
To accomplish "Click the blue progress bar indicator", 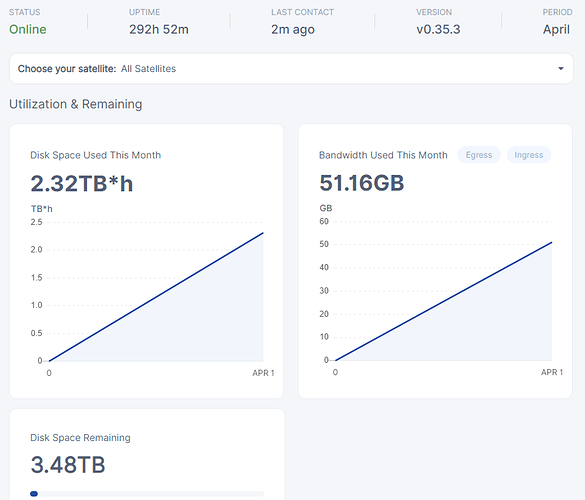I will coord(34,494).
